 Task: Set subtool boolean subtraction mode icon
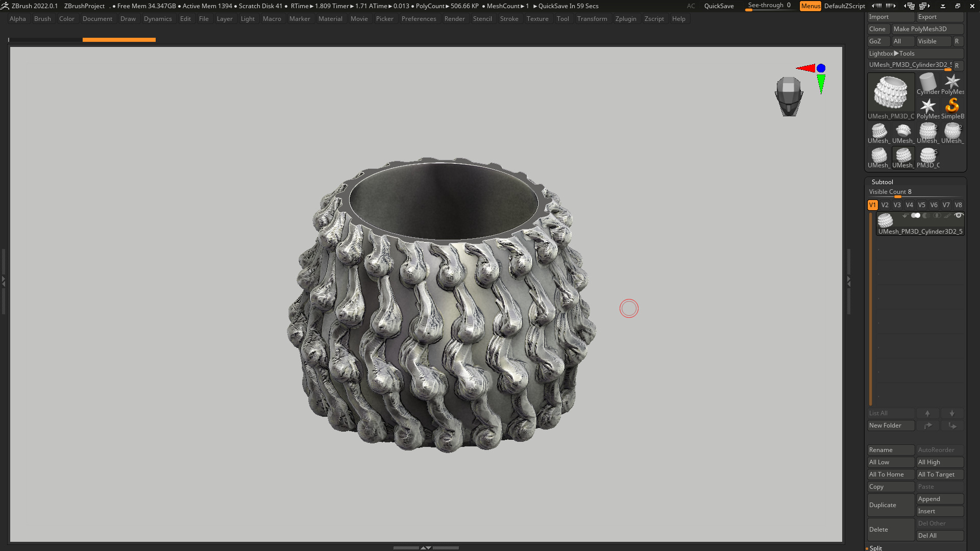926,216
